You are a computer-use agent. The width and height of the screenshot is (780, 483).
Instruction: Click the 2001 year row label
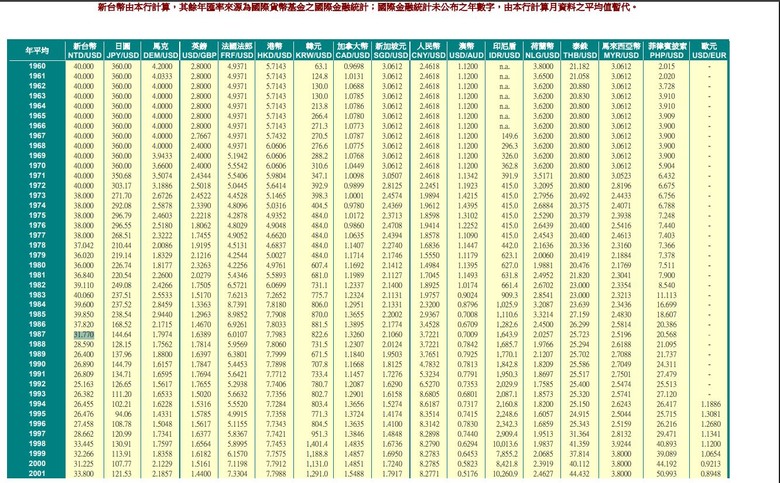pyautogui.click(x=37, y=474)
